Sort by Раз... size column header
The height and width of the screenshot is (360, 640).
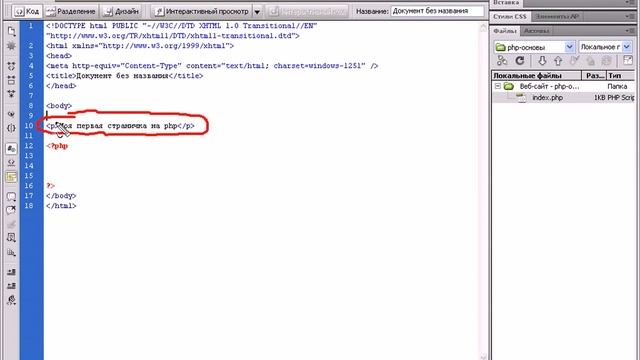click(x=594, y=76)
